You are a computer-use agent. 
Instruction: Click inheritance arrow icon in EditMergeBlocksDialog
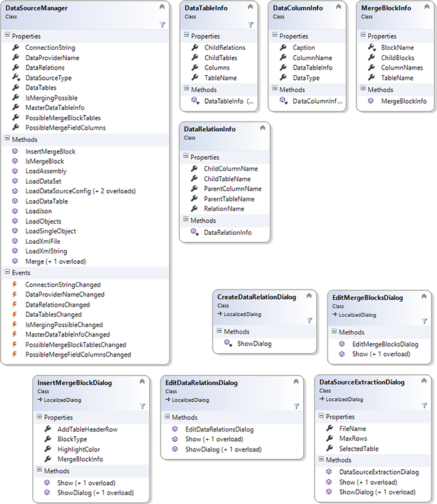pyautogui.click(x=335, y=315)
